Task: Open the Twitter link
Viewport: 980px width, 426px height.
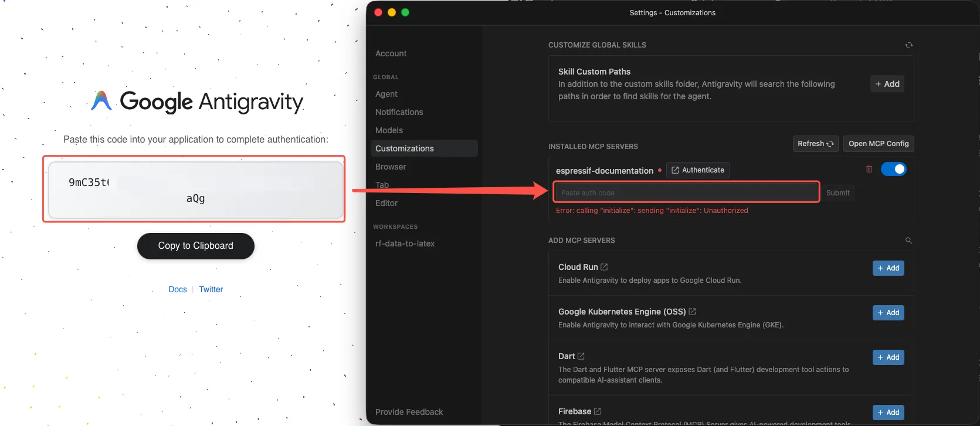Action: (211, 289)
